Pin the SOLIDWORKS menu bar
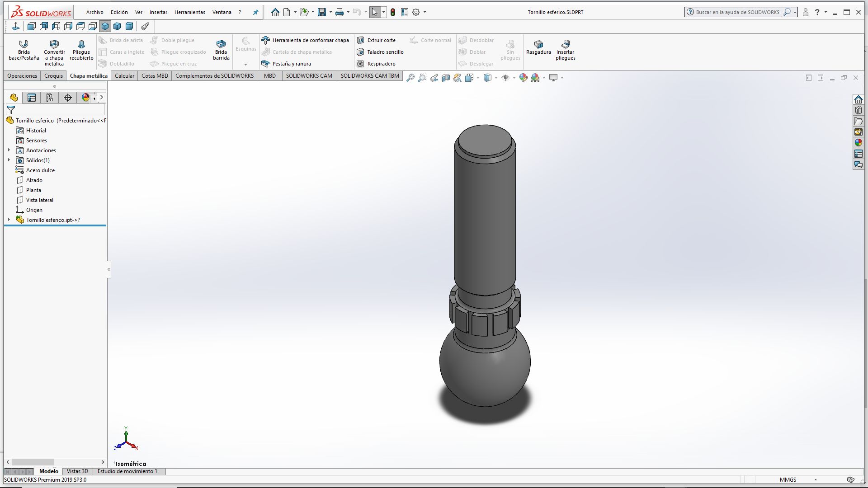 tap(256, 12)
